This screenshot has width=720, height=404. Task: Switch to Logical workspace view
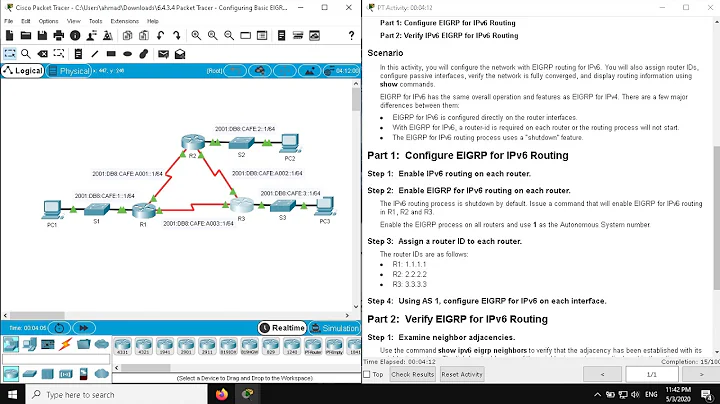coord(23,71)
